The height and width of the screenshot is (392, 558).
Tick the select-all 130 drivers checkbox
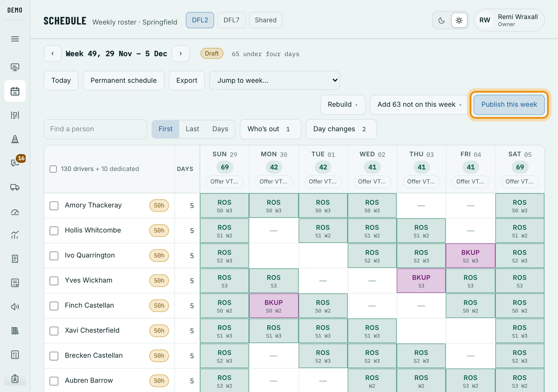pos(53,169)
